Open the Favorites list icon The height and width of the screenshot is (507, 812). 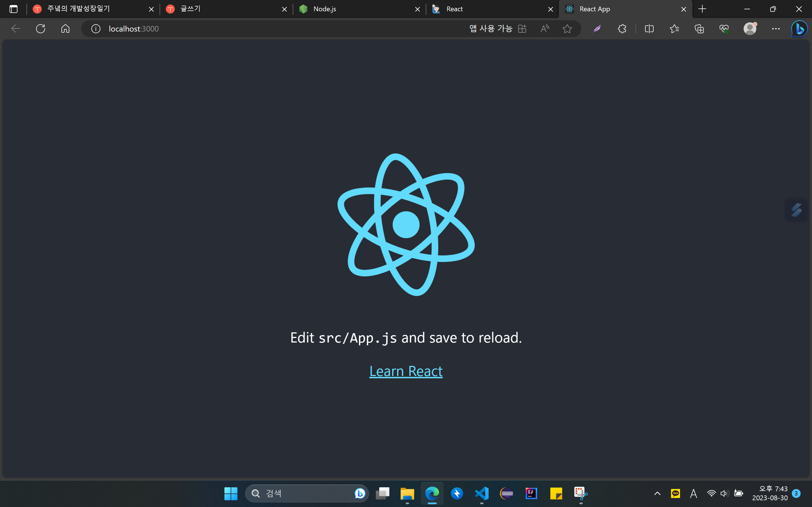[x=674, y=29]
